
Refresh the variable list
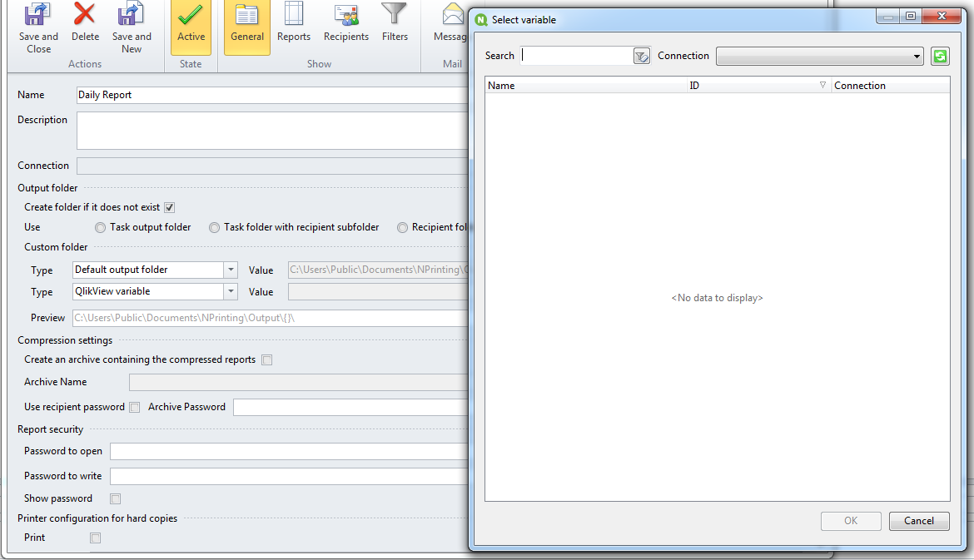pos(940,56)
